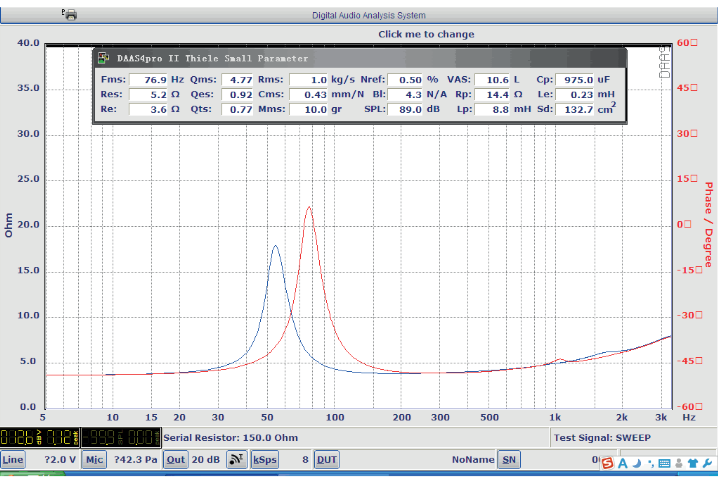
Task: Click the moon icon in IME toolbar
Action: point(637,463)
